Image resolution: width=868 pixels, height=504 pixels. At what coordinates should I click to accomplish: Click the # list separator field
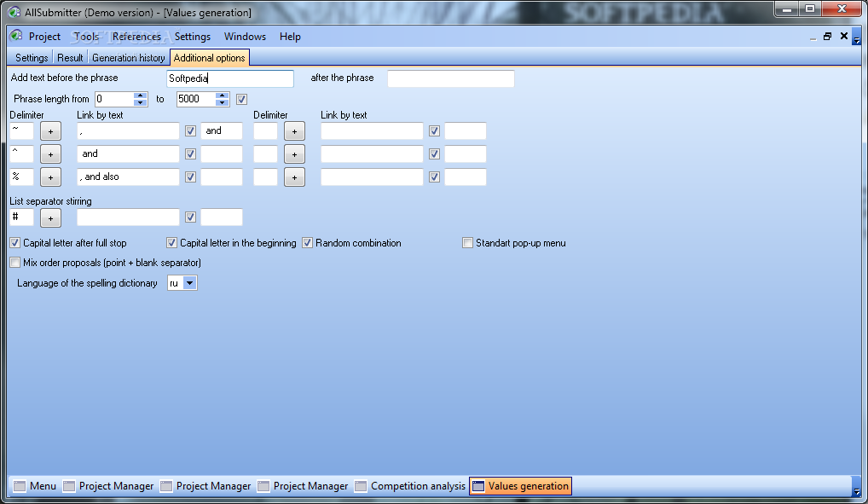[21, 217]
